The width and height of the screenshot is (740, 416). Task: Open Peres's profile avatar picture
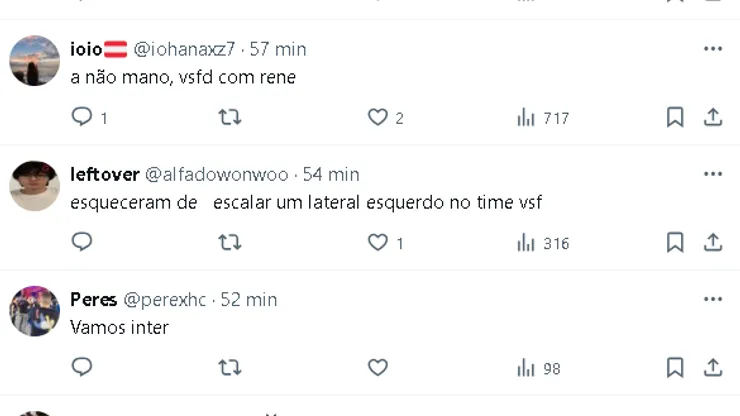tap(35, 310)
